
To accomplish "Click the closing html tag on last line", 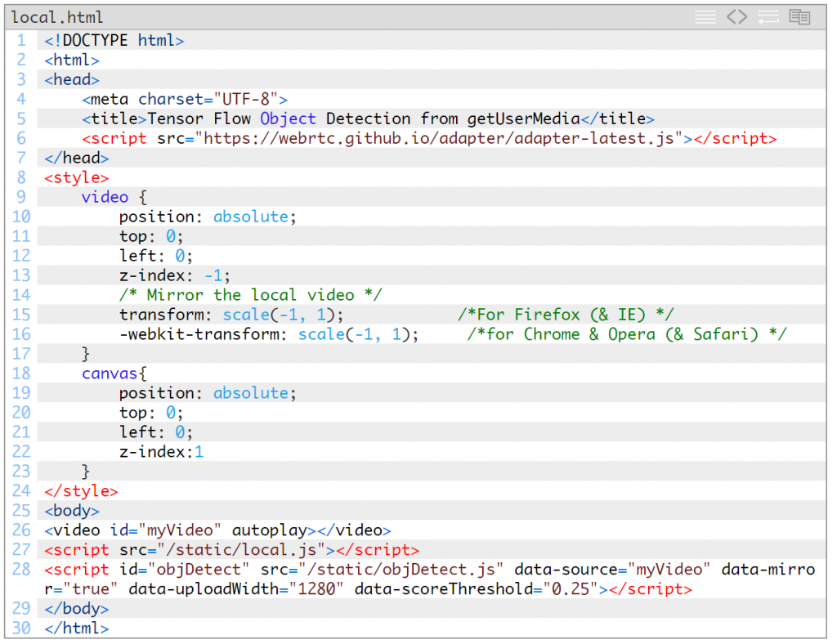I will click(x=76, y=628).
